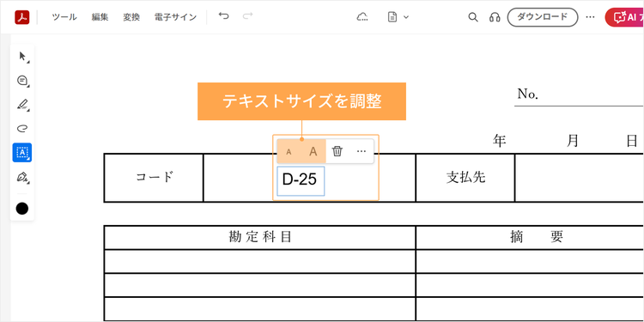Viewport: 644px width, 322px height.
Task: Open the 変換 menu
Action: [x=131, y=17]
